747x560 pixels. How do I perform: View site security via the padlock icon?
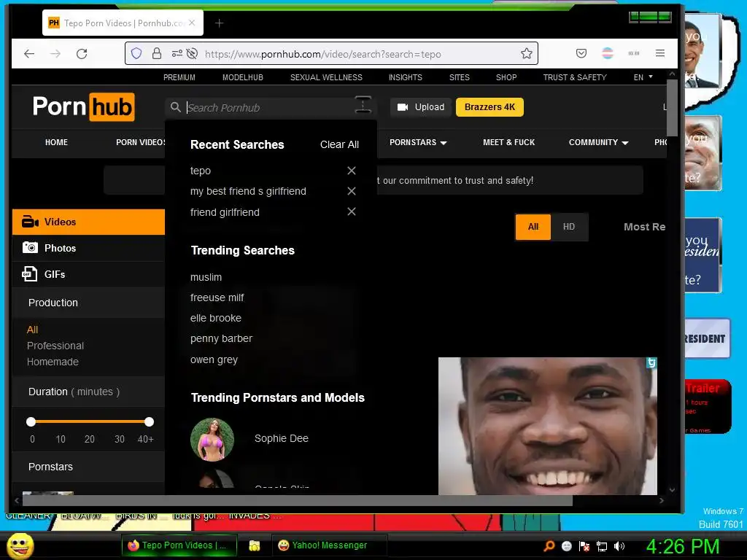[x=157, y=53]
